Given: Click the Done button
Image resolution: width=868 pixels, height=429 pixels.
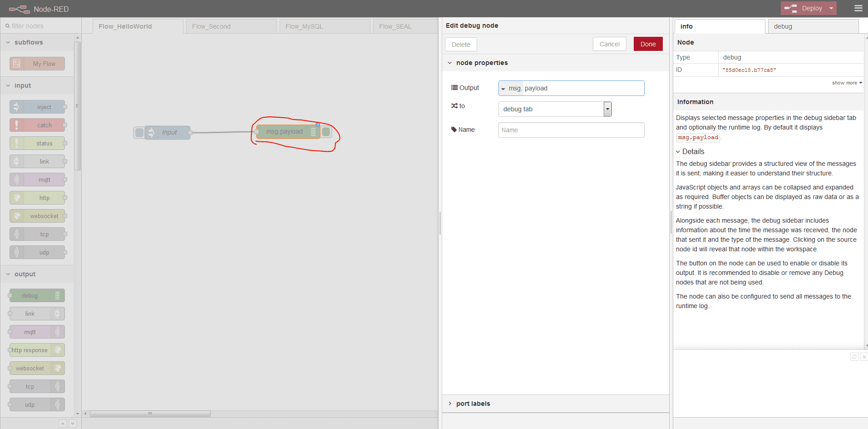Looking at the screenshot, I should click(648, 44).
